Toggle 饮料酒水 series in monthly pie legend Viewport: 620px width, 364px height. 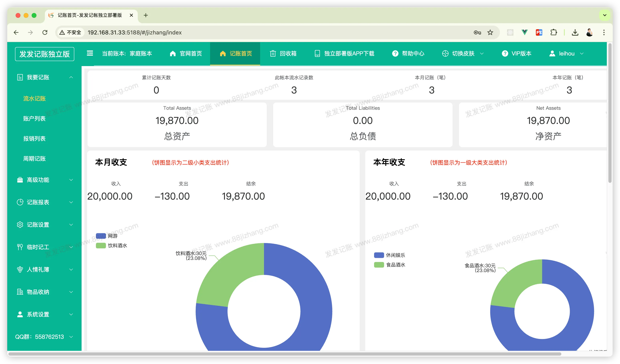click(112, 245)
